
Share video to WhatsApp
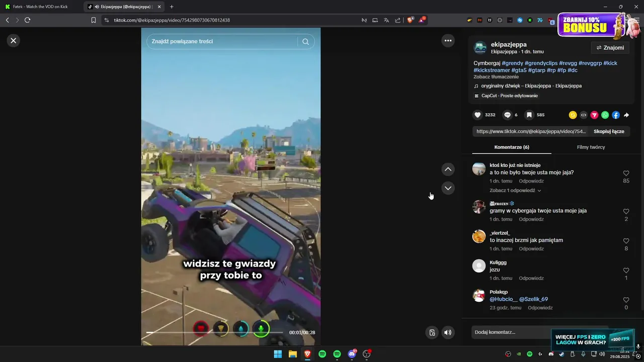click(605, 115)
